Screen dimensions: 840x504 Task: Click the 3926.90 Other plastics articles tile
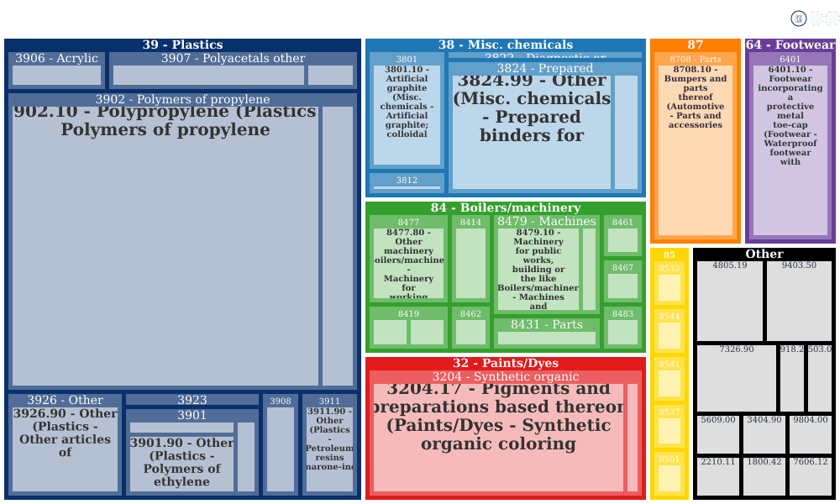65,449
